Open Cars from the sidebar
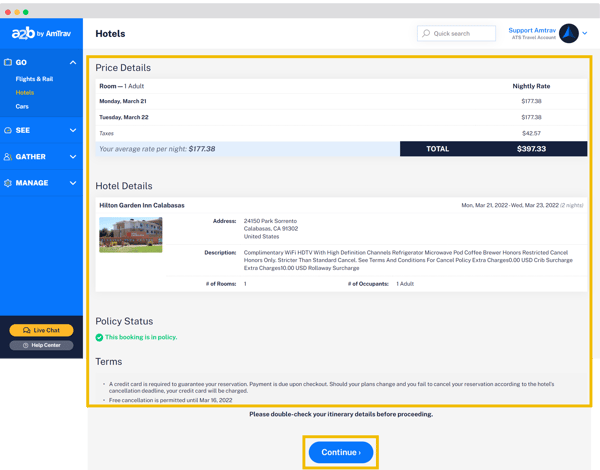 pyautogui.click(x=22, y=106)
